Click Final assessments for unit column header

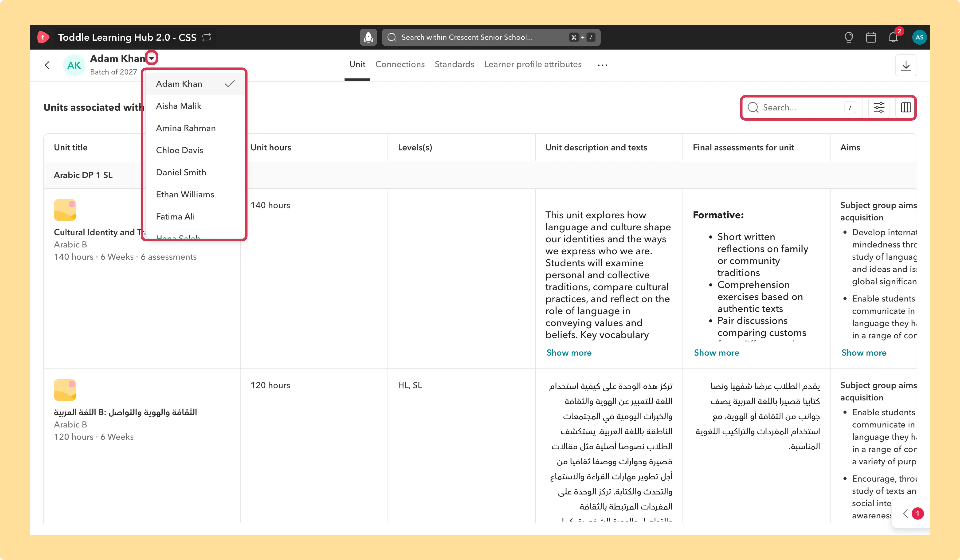pos(756,147)
